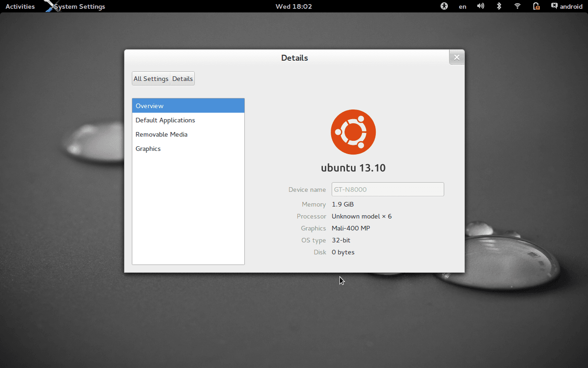588x368 pixels.
Task: Click the Processor value Unknown model × 6
Action: coord(362,216)
